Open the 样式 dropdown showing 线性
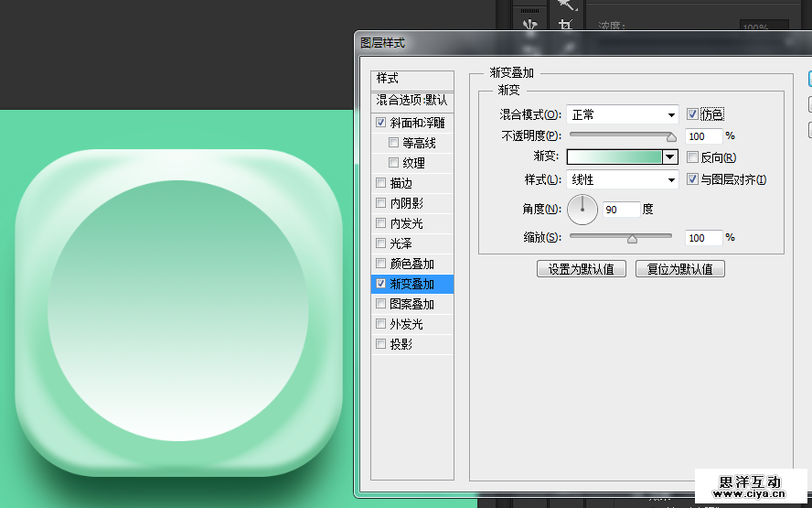 tap(622, 180)
